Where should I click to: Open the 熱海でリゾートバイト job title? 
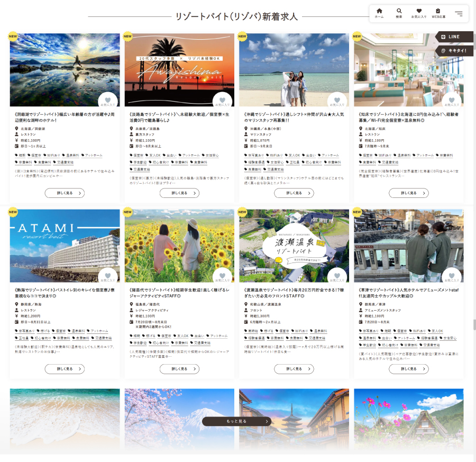coord(65,293)
